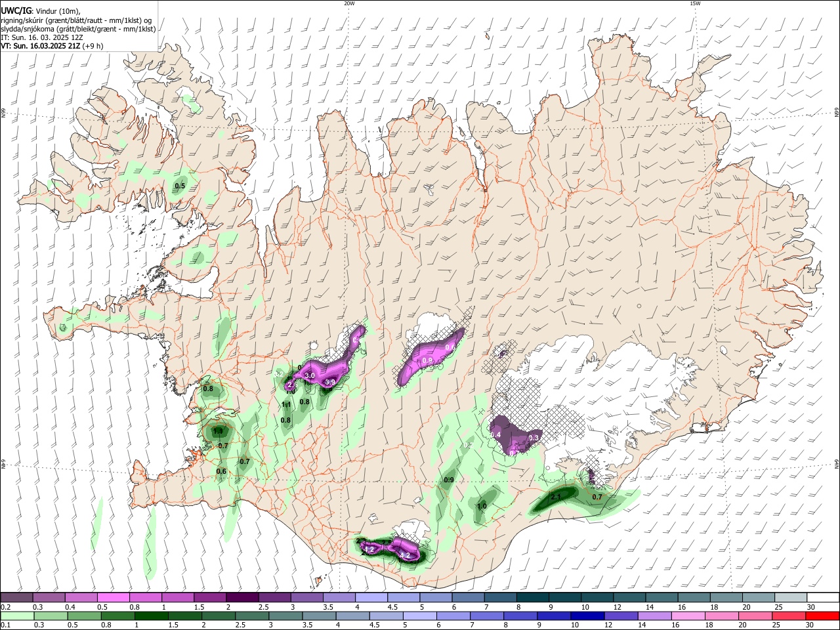Click the 'slydda/snjókoma' legend description line

pyautogui.click(x=78, y=29)
